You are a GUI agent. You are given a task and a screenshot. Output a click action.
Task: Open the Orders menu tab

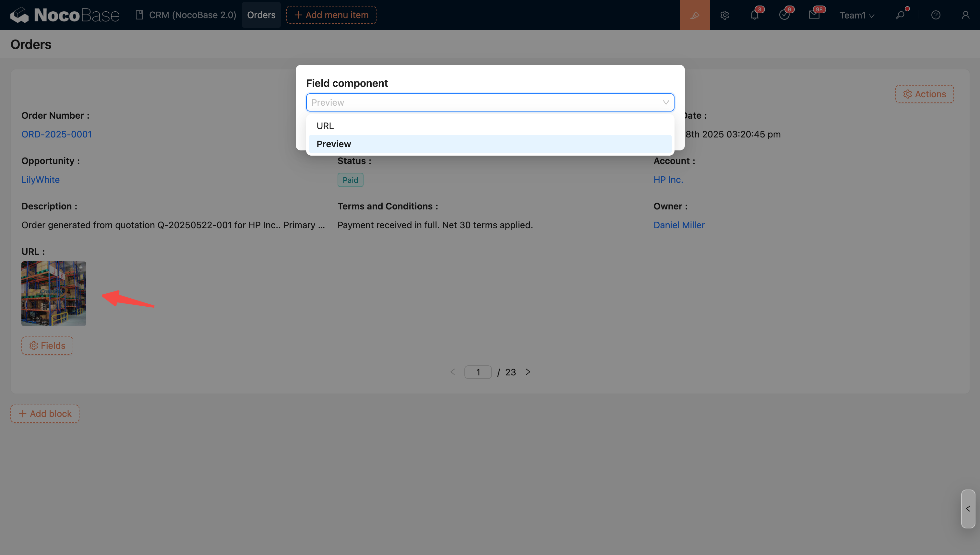(261, 15)
